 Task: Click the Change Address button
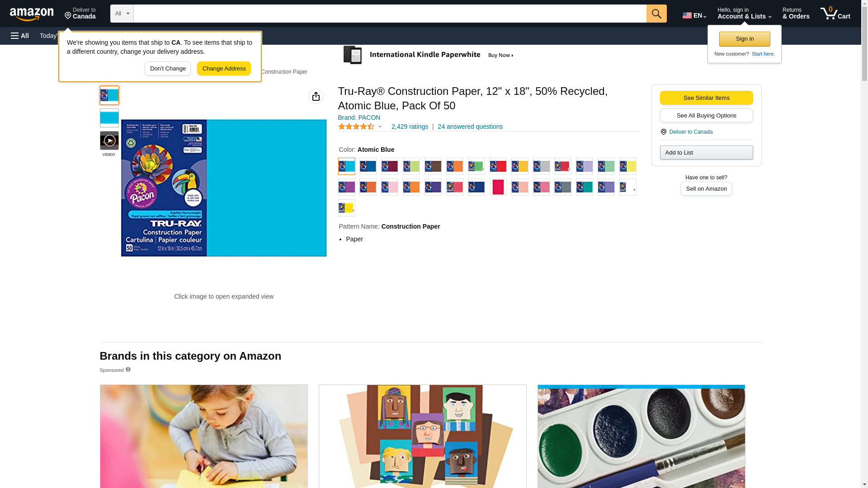tap(224, 69)
